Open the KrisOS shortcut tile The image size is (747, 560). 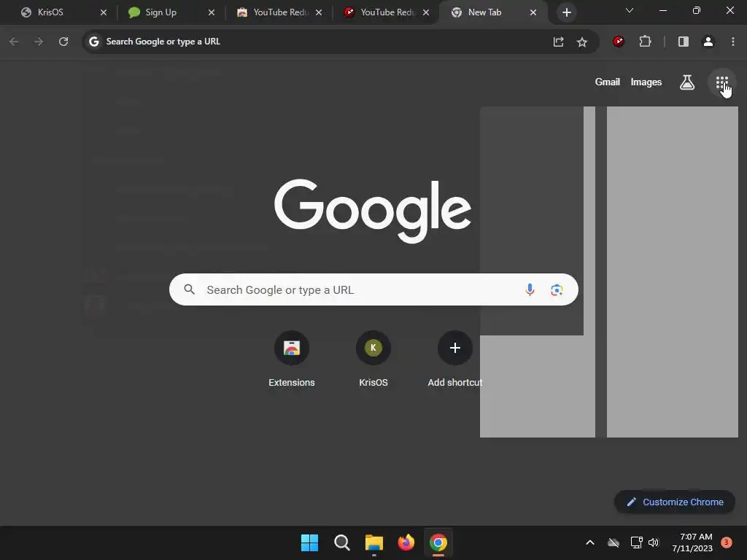click(x=373, y=359)
